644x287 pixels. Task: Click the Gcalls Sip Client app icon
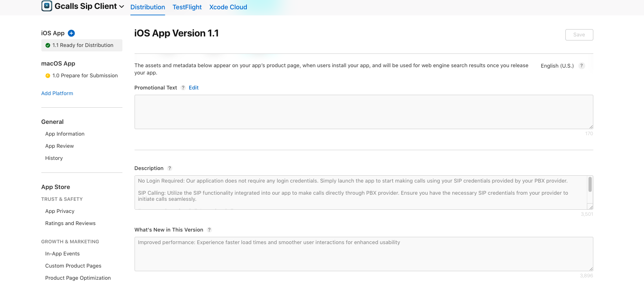pos(47,6)
